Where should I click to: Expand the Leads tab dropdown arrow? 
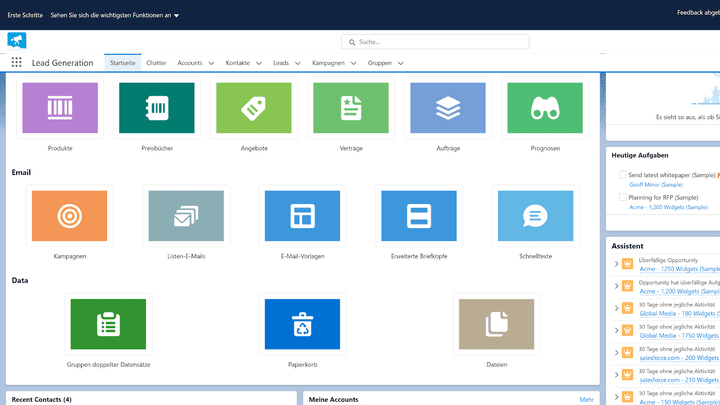[x=298, y=63]
